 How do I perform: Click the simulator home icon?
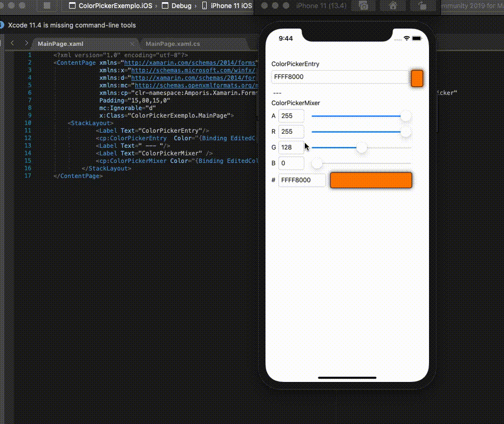[x=393, y=6]
